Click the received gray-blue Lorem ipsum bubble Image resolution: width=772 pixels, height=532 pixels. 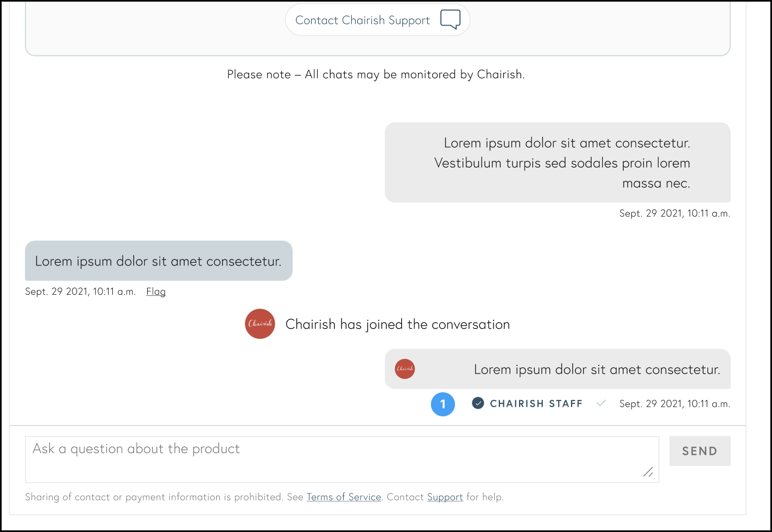point(159,261)
